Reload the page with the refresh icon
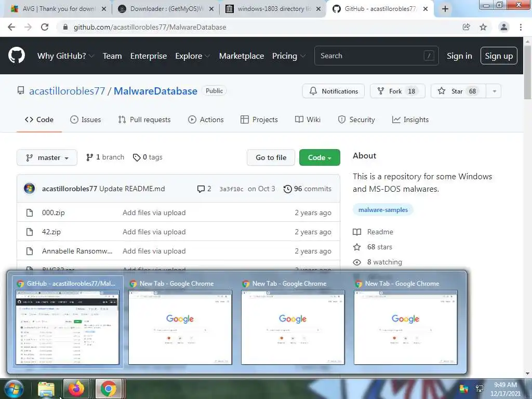The image size is (532, 399). coord(45,27)
